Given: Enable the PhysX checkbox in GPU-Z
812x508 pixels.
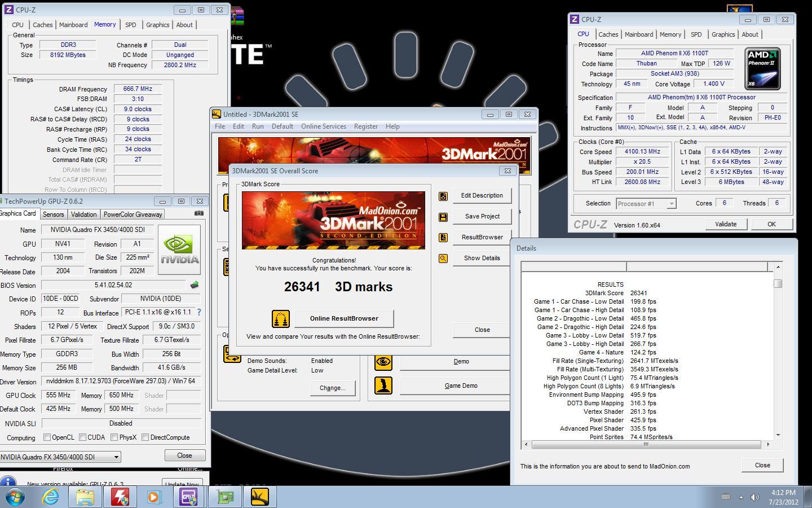Looking at the screenshot, I should coord(114,437).
